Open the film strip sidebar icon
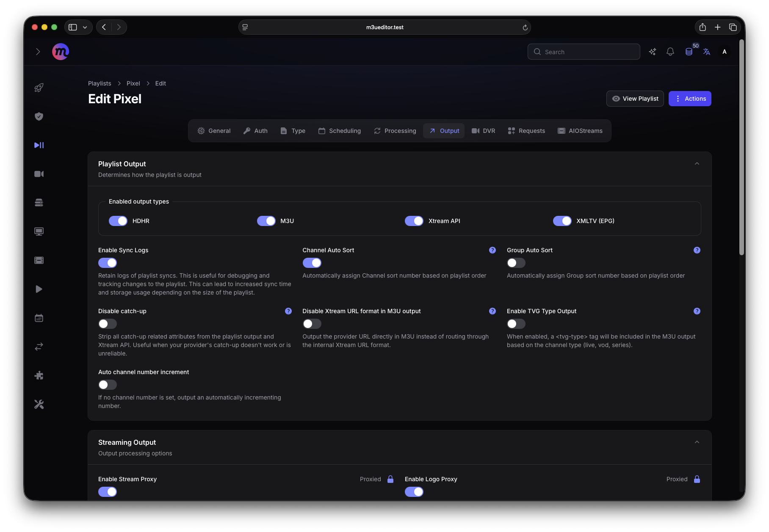 [39, 260]
